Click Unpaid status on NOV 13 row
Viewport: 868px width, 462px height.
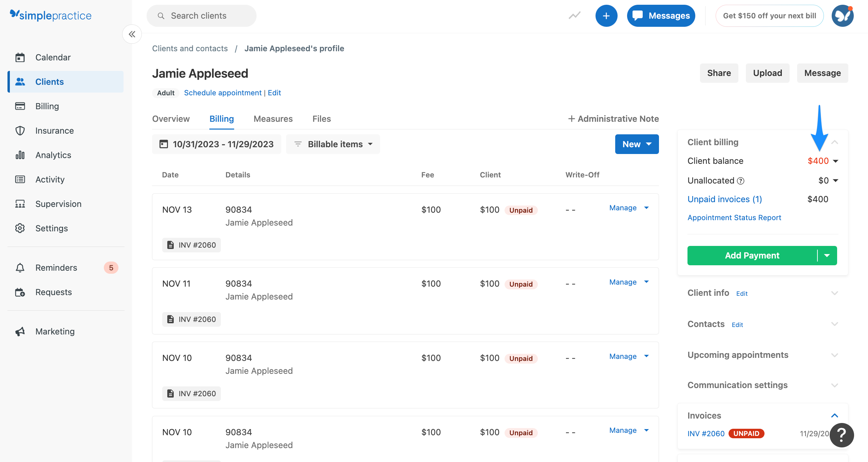(521, 210)
